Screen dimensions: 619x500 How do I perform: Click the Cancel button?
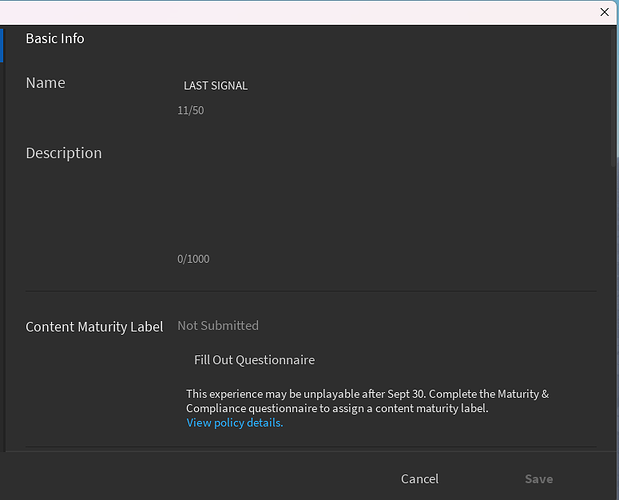pyautogui.click(x=420, y=479)
